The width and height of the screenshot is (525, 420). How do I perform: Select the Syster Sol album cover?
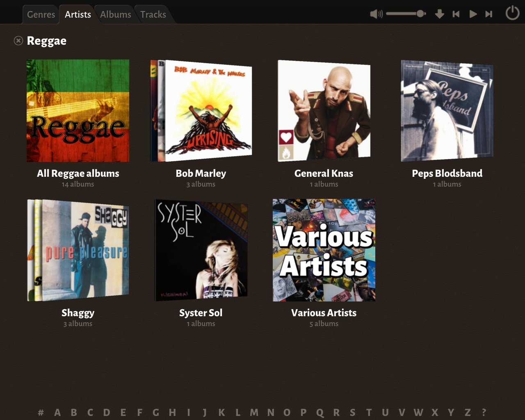201,250
